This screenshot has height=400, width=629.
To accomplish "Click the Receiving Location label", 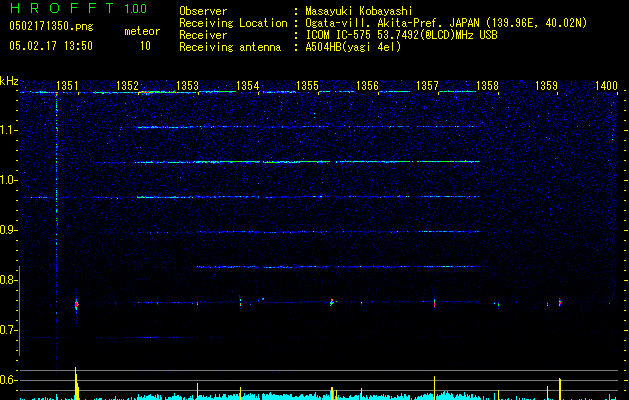I will point(233,23).
